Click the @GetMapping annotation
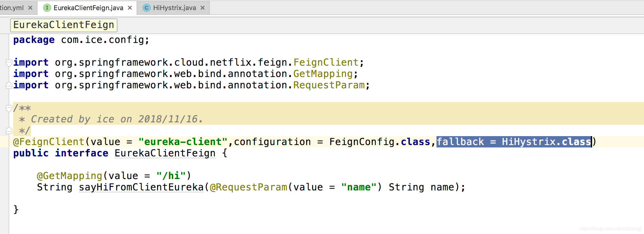 coord(70,176)
